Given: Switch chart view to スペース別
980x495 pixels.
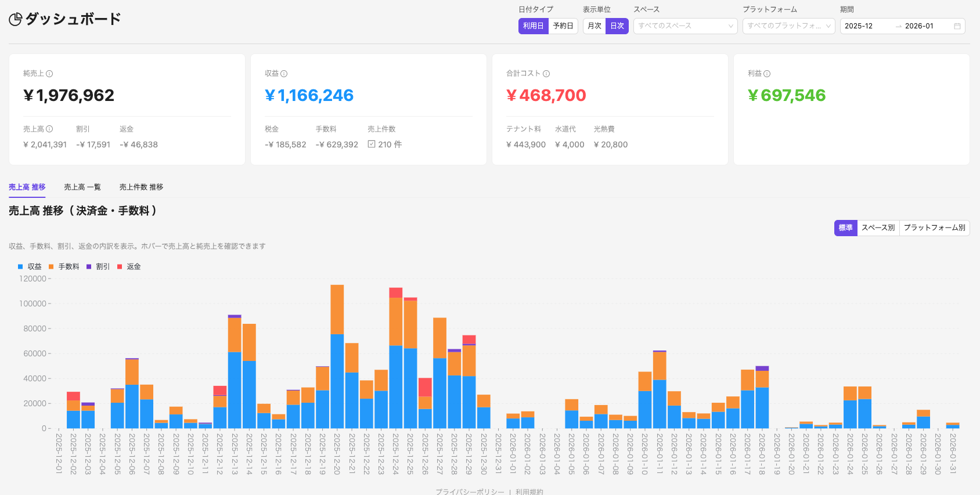Looking at the screenshot, I should [878, 228].
